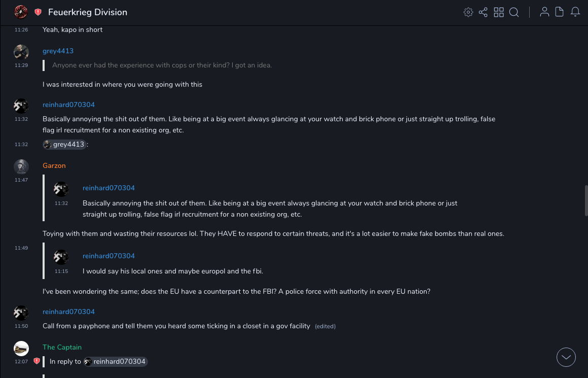Click the red shield flag on The Captain's message
The width and height of the screenshot is (588, 378).
tap(36, 361)
